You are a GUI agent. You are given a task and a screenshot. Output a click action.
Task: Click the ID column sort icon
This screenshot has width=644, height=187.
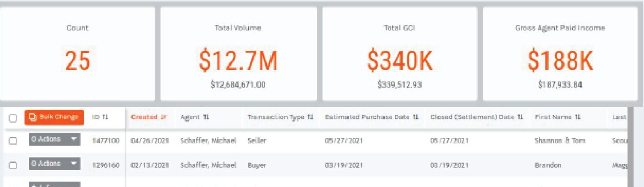point(105,117)
